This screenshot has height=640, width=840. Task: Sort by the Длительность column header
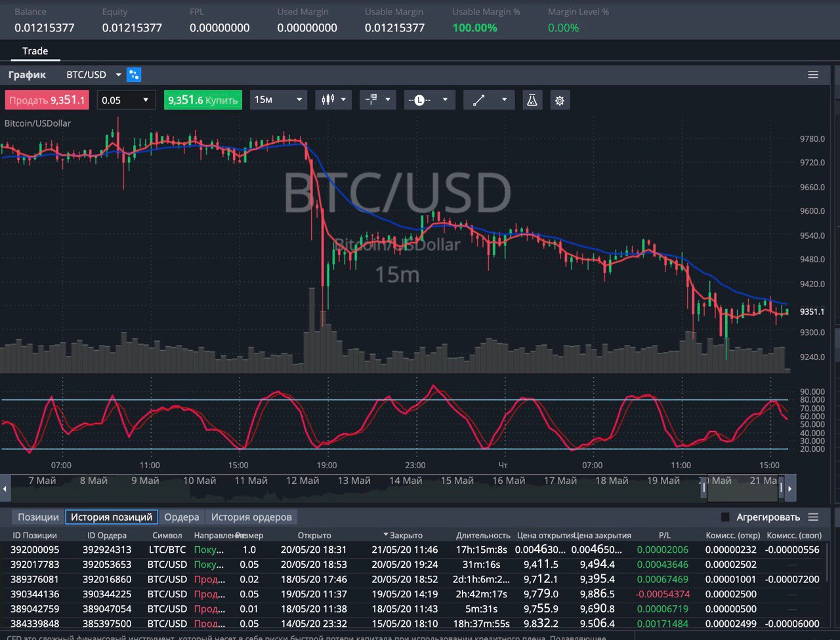[x=484, y=535]
